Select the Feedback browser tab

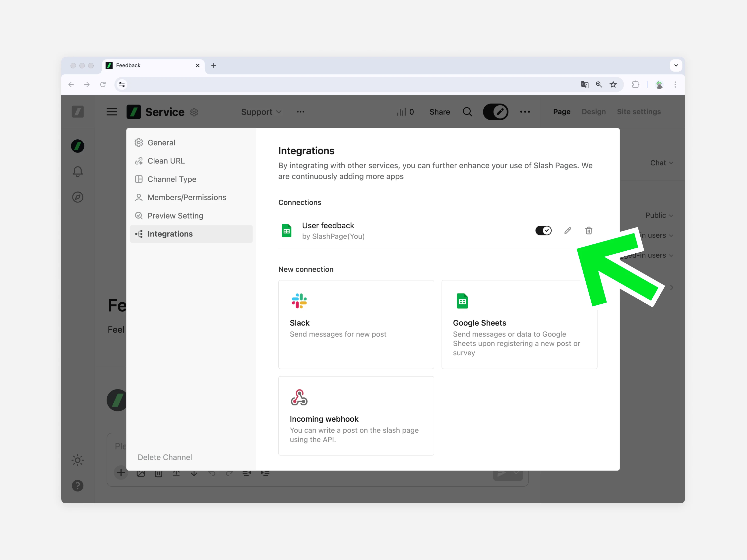(x=153, y=65)
